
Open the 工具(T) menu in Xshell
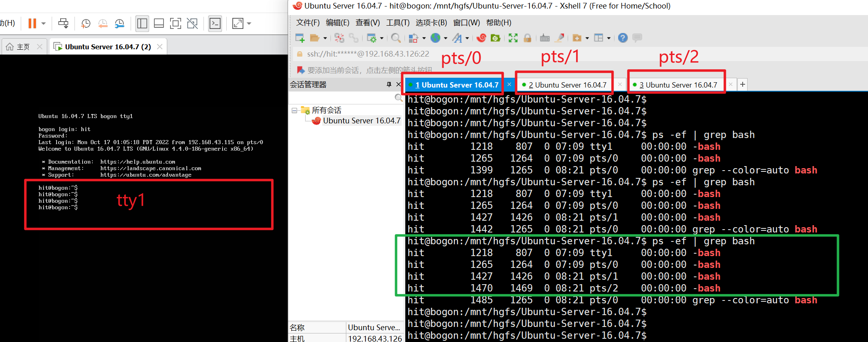point(398,23)
